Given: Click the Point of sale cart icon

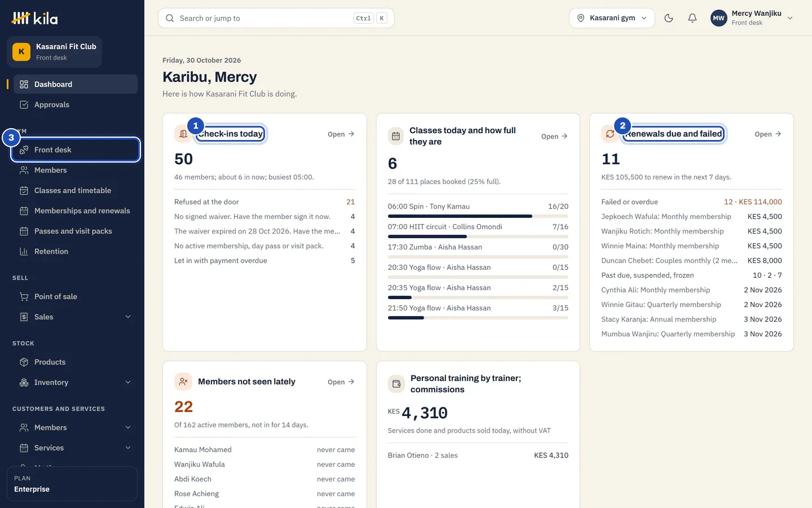Looking at the screenshot, I should pyautogui.click(x=24, y=296).
